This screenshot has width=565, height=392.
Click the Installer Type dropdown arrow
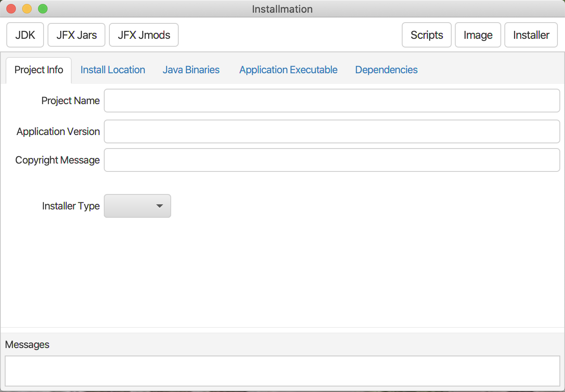tap(160, 206)
